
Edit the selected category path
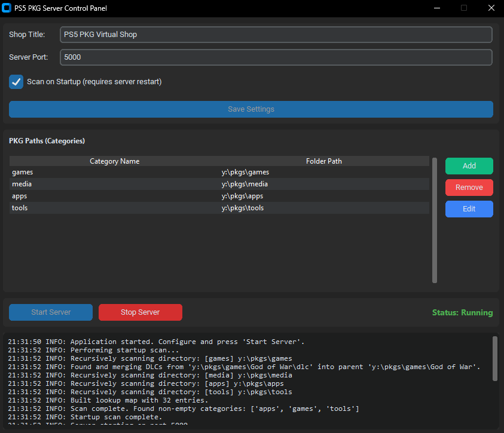pyautogui.click(x=469, y=209)
